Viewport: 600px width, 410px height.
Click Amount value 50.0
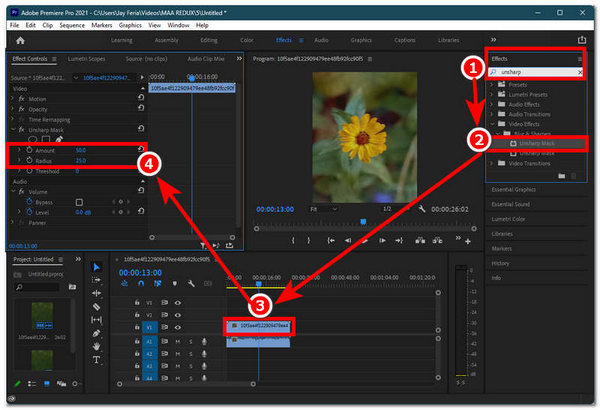81,150
